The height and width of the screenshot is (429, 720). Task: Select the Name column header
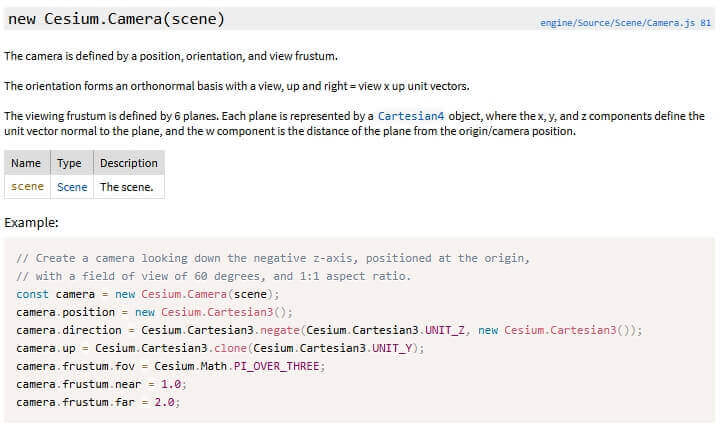[x=27, y=163]
